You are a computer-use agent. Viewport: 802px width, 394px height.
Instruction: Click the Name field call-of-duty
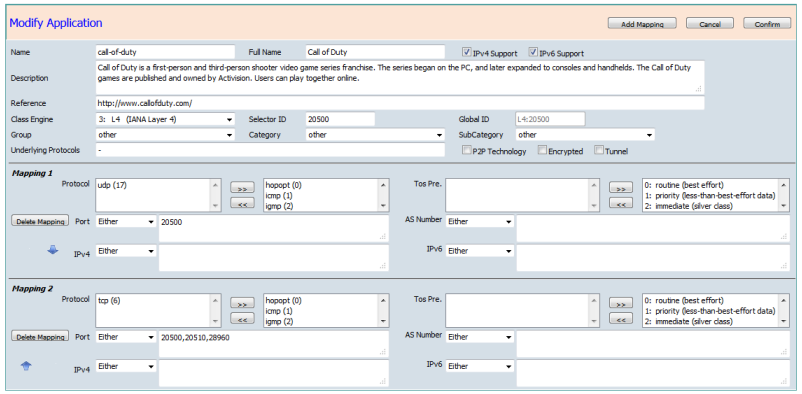coord(165,52)
